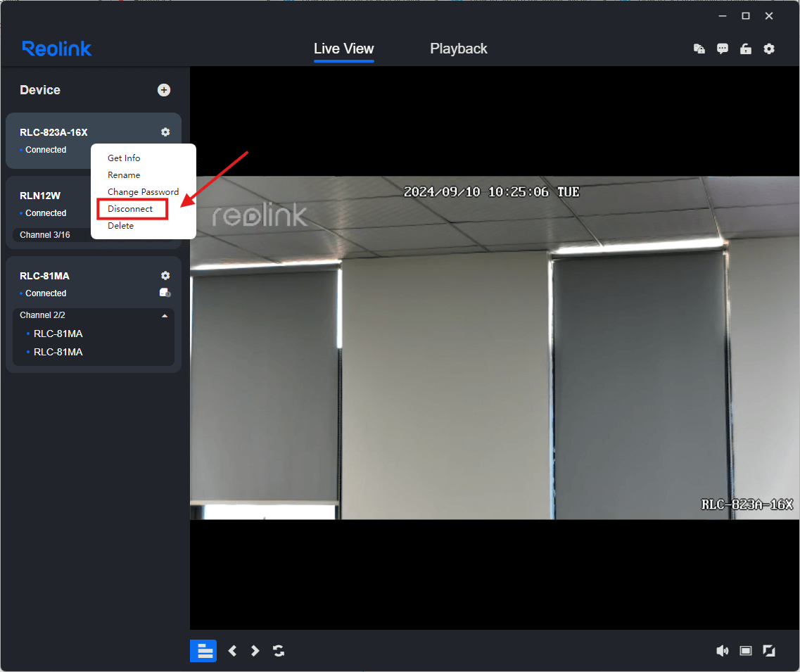800x672 pixels.
Task: Add a new device with plus icon
Action: tap(164, 90)
